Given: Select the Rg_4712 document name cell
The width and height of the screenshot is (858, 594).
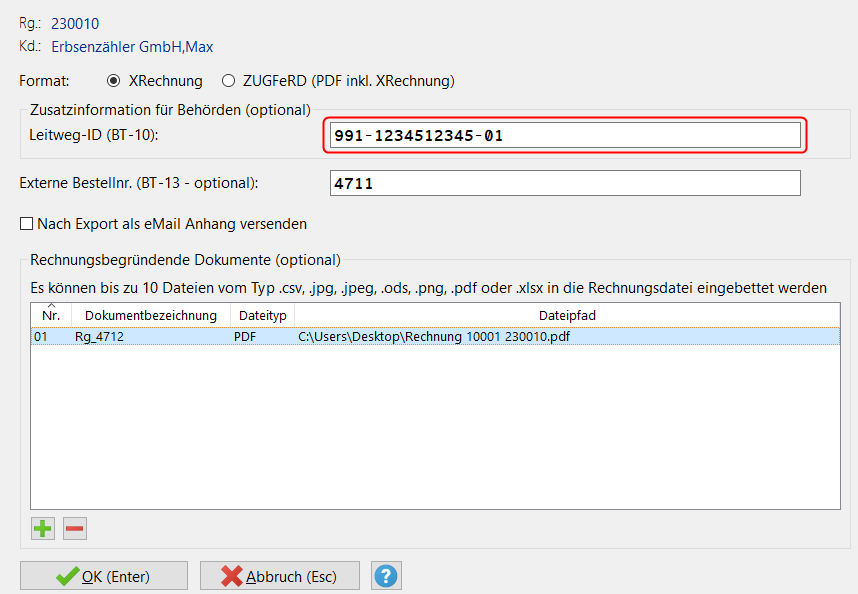Looking at the screenshot, I should 99,337.
